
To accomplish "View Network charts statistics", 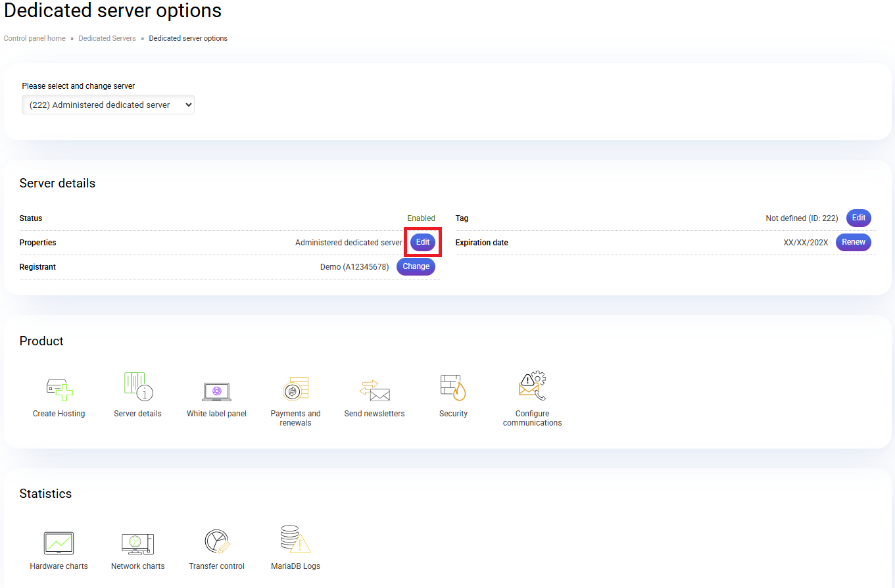I will pos(137,543).
